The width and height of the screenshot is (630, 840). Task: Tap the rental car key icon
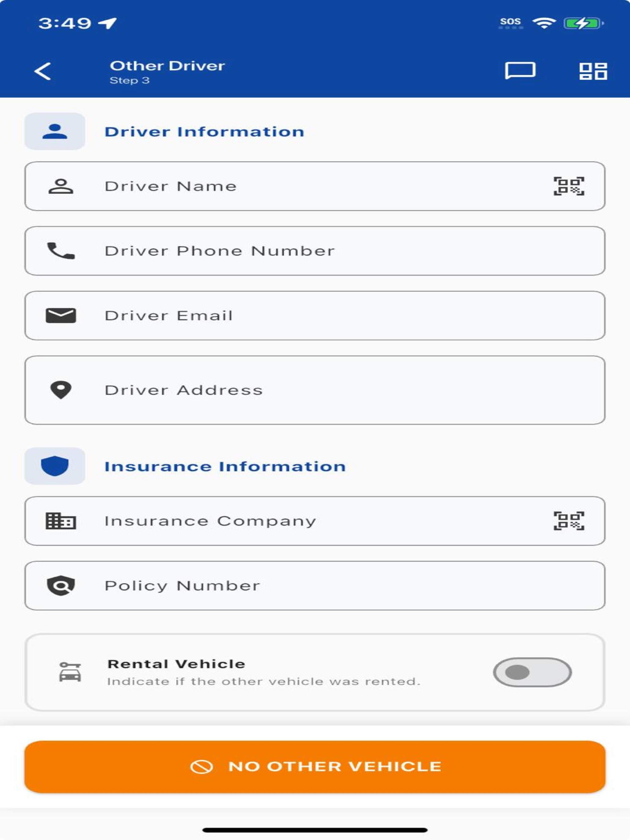(x=70, y=672)
